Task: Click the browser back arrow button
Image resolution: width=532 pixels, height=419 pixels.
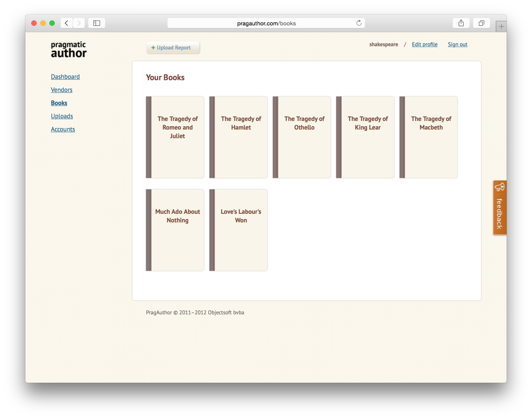Action: point(66,23)
